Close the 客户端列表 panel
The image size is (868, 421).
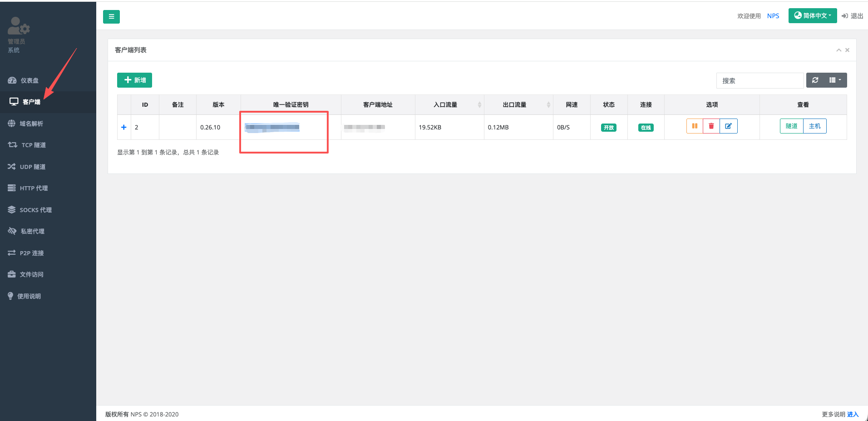[847, 50]
